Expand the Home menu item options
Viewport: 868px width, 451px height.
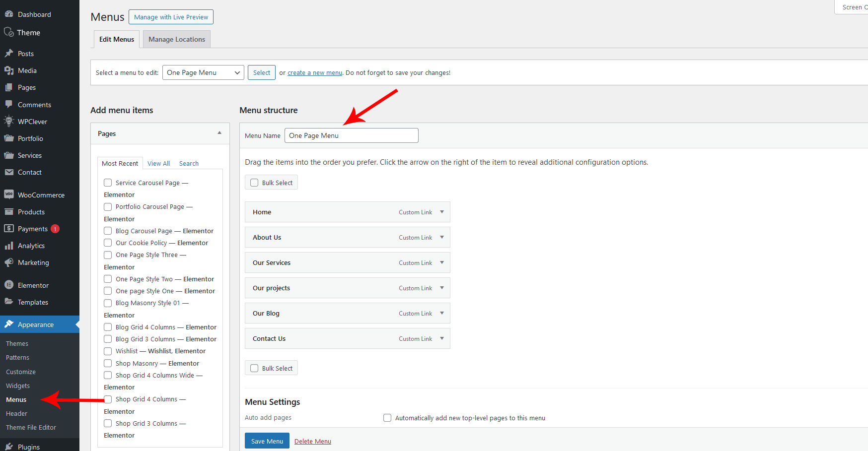[442, 212]
